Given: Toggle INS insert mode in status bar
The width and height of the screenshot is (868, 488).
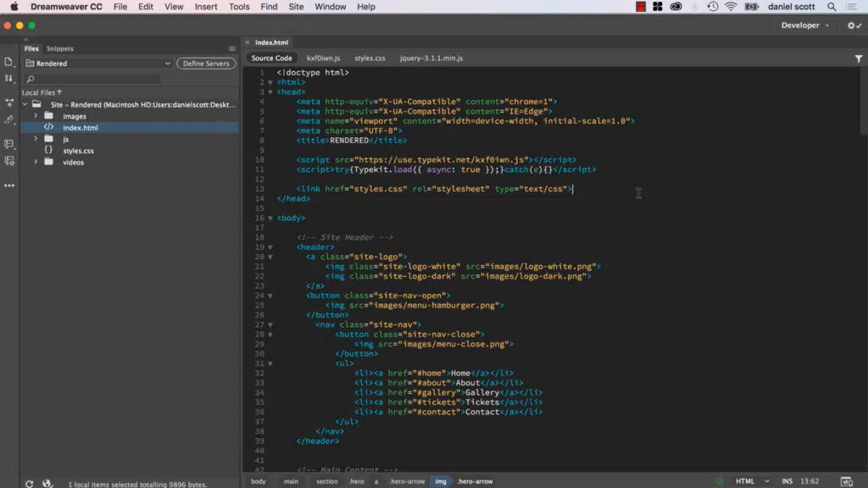Looking at the screenshot, I should pos(787,481).
